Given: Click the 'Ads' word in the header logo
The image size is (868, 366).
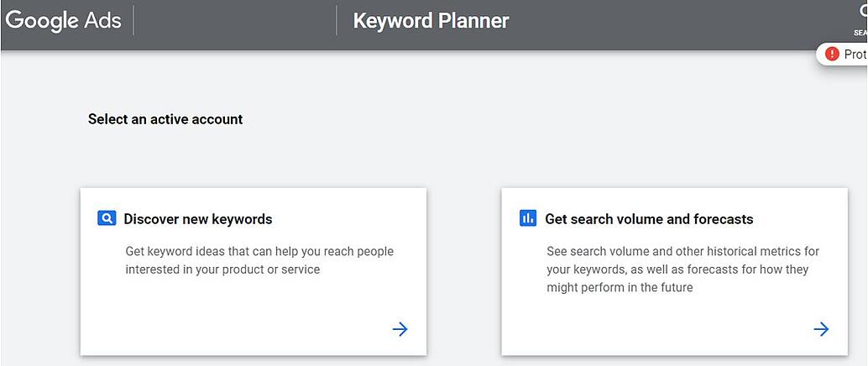Looking at the screenshot, I should tap(102, 21).
